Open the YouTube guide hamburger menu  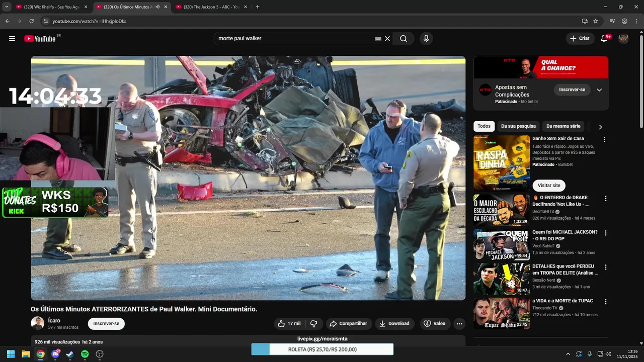pyautogui.click(x=12, y=39)
